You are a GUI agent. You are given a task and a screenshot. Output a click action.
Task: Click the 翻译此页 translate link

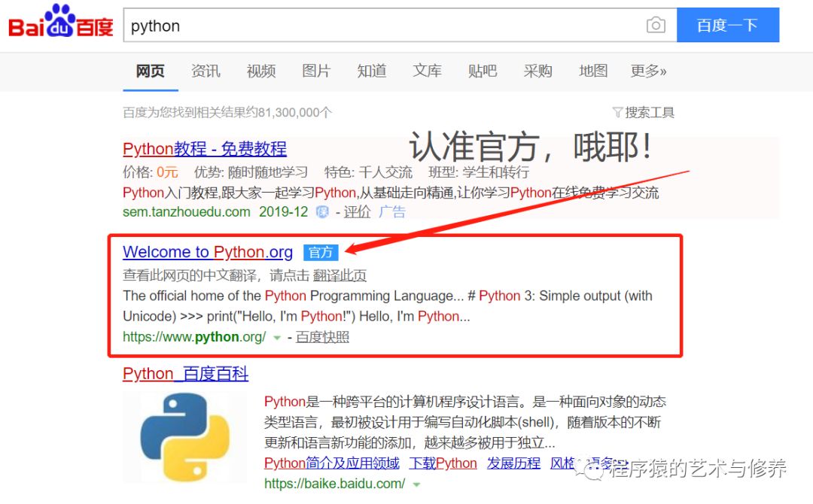tap(340, 275)
